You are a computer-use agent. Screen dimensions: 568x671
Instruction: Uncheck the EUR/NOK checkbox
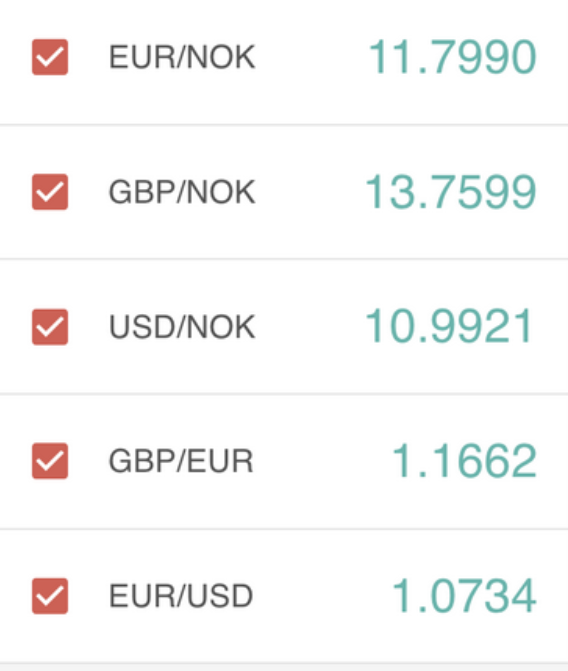[x=50, y=57]
